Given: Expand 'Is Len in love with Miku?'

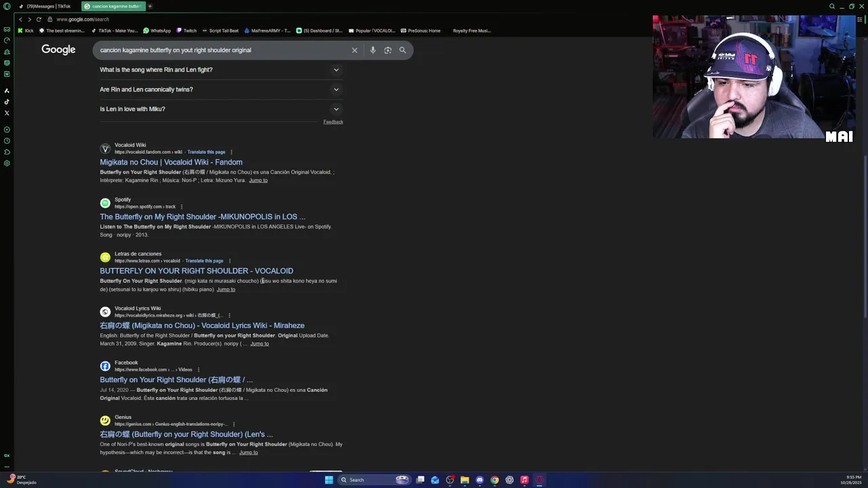Looking at the screenshot, I should pyautogui.click(x=221, y=109).
